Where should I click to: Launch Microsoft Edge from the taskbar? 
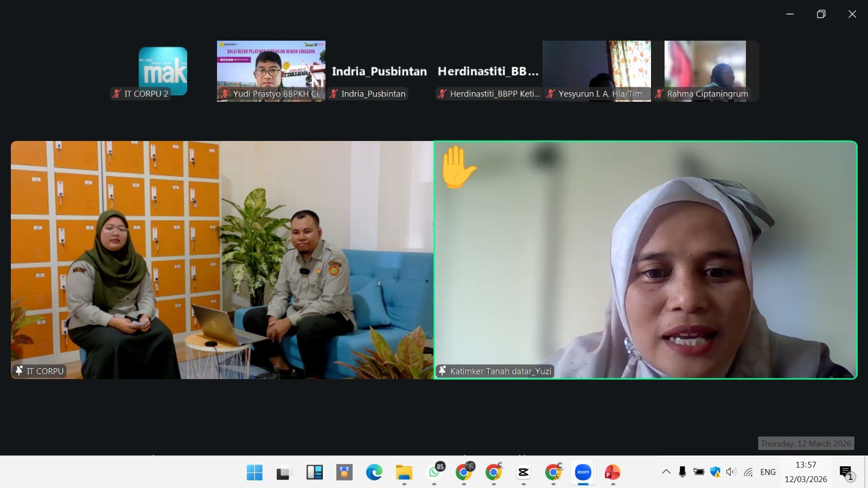click(x=374, y=472)
